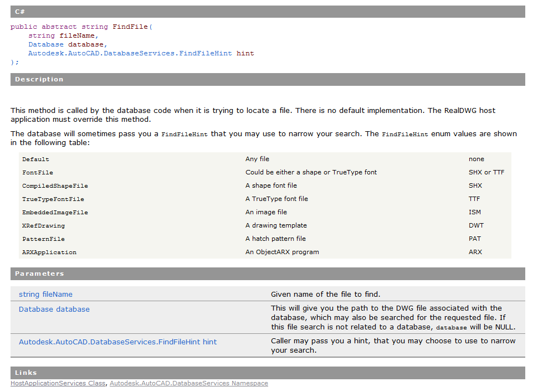
Task: Click the Links section header
Action: click(268, 373)
